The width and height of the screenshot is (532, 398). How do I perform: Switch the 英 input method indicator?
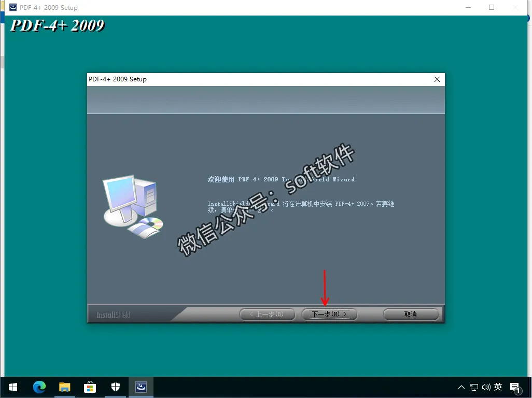pos(498,387)
